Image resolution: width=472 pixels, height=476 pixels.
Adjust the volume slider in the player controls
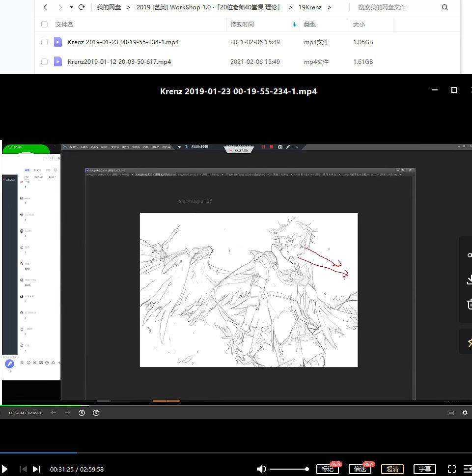289,469
